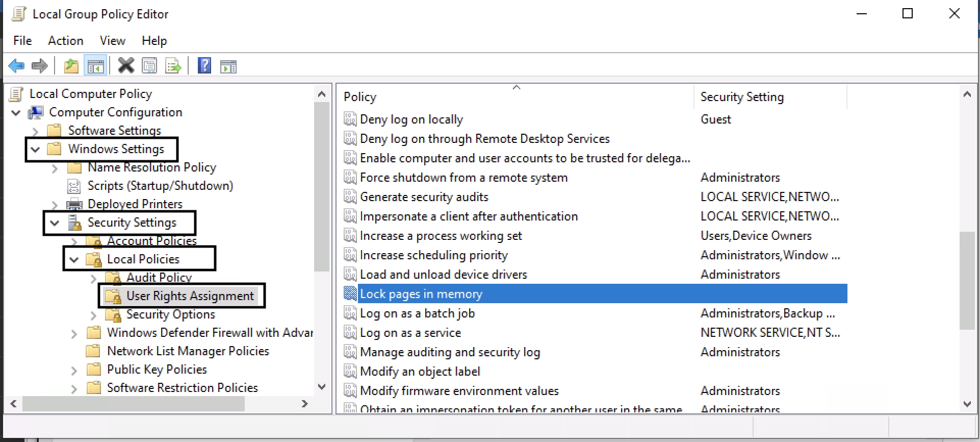
Task: Expand the Audit Policy tree node
Action: [x=93, y=278]
